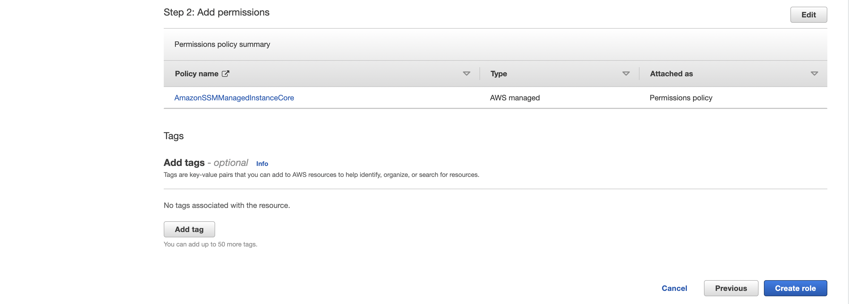Select the Permissions policy cell in the row
Screen dimensions: 868x304
pos(681,98)
